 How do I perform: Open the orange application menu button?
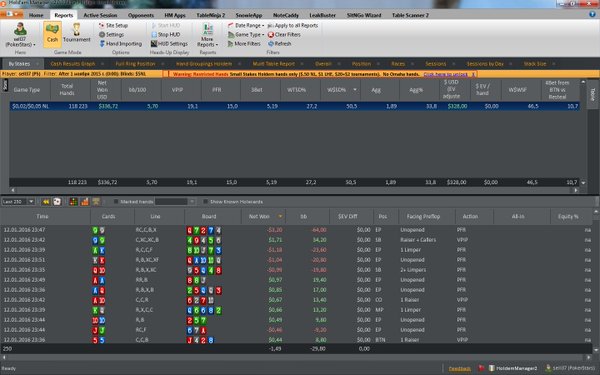click(12, 15)
